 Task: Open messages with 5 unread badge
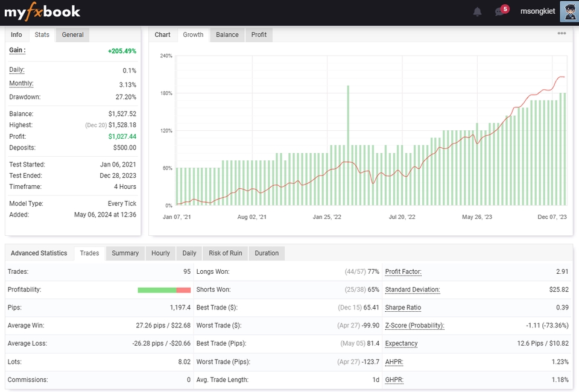click(499, 11)
